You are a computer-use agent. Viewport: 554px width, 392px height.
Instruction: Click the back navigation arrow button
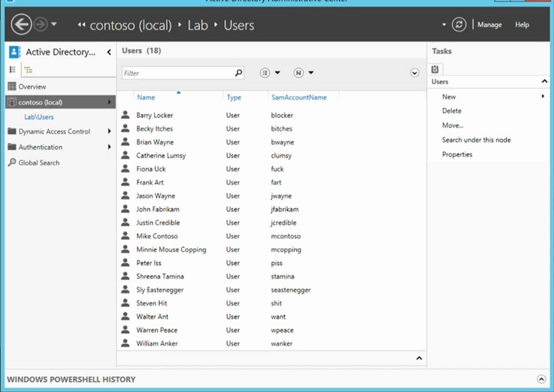click(21, 24)
